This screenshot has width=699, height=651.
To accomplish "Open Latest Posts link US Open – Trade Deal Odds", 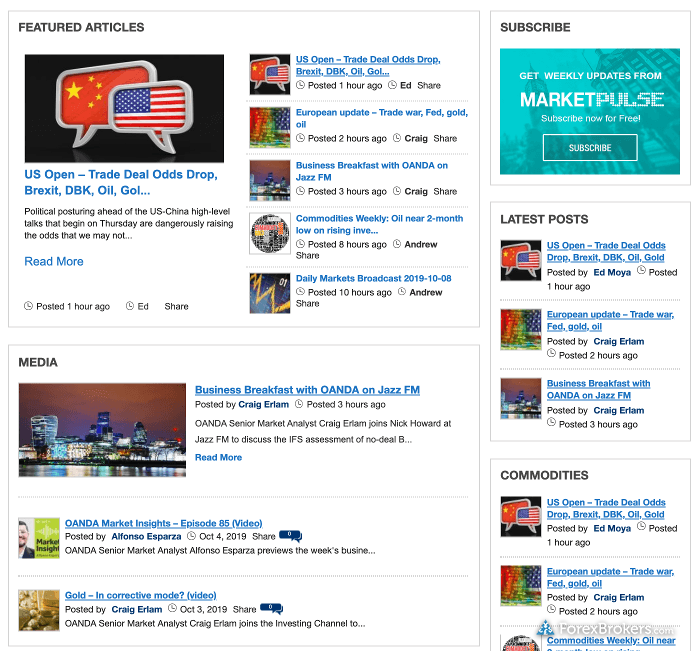I will [x=606, y=251].
